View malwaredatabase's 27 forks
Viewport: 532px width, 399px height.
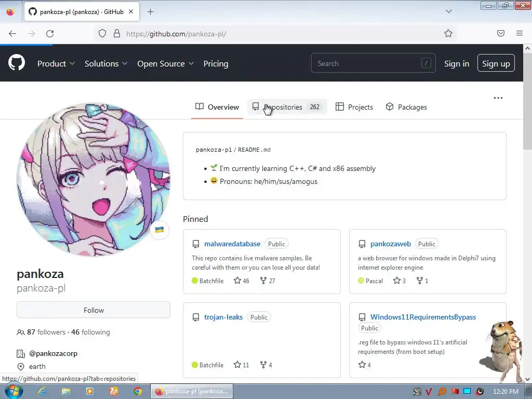tap(268, 281)
